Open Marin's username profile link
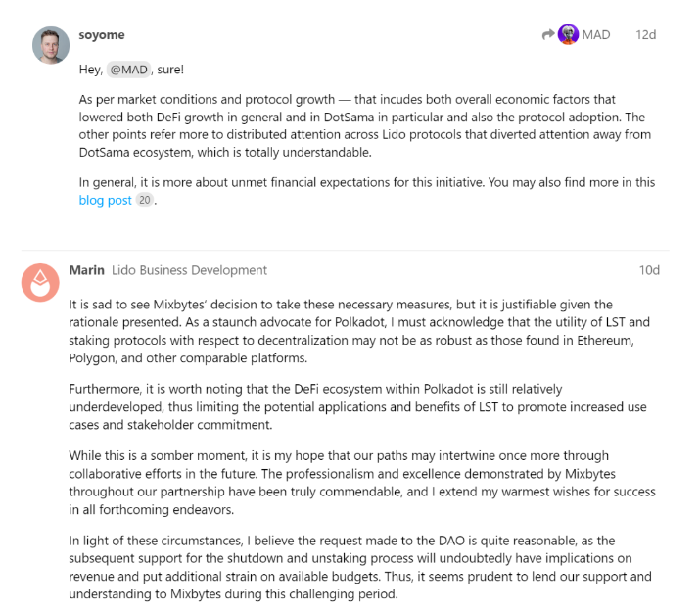700x613 pixels. [86, 270]
